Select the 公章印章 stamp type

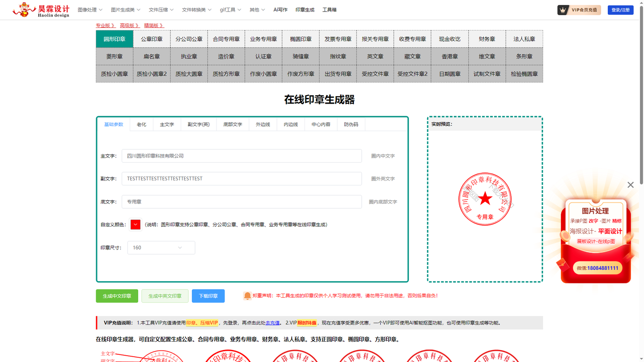click(152, 39)
